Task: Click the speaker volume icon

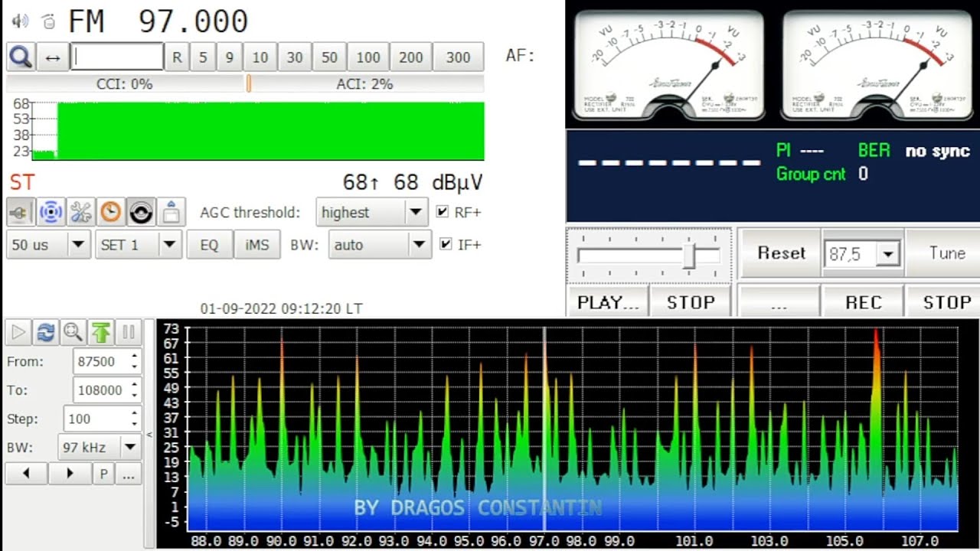Action: click(x=20, y=21)
